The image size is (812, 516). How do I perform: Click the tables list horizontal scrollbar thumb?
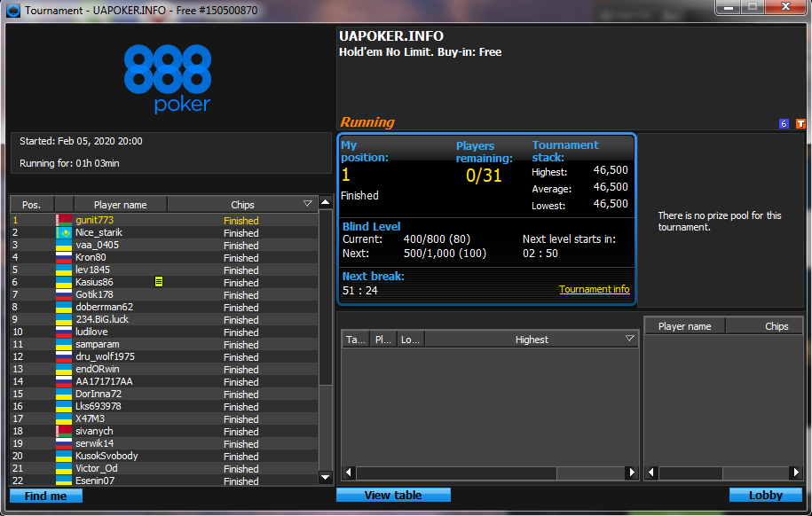pyautogui.click(x=456, y=472)
